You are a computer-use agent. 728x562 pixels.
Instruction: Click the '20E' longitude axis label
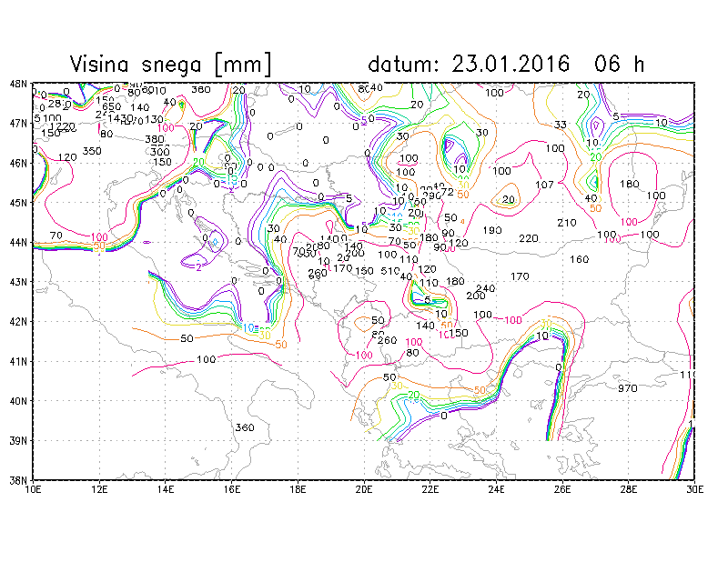tap(364, 489)
